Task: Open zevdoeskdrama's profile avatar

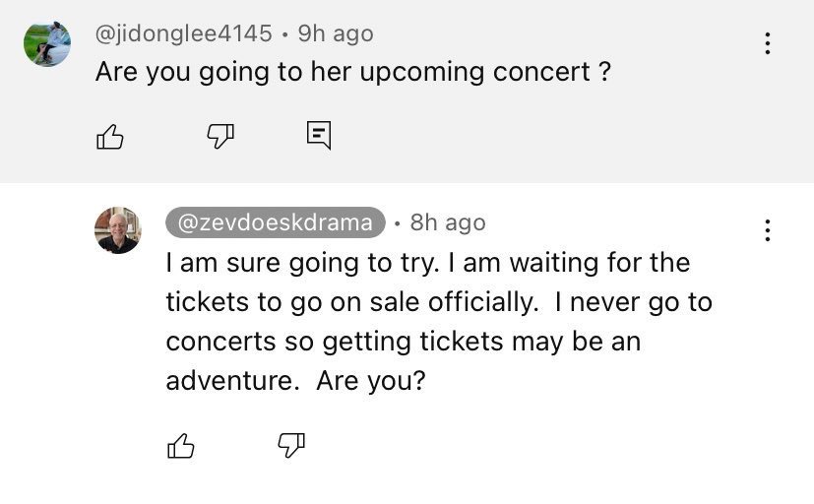Action: tap(118, 230)
